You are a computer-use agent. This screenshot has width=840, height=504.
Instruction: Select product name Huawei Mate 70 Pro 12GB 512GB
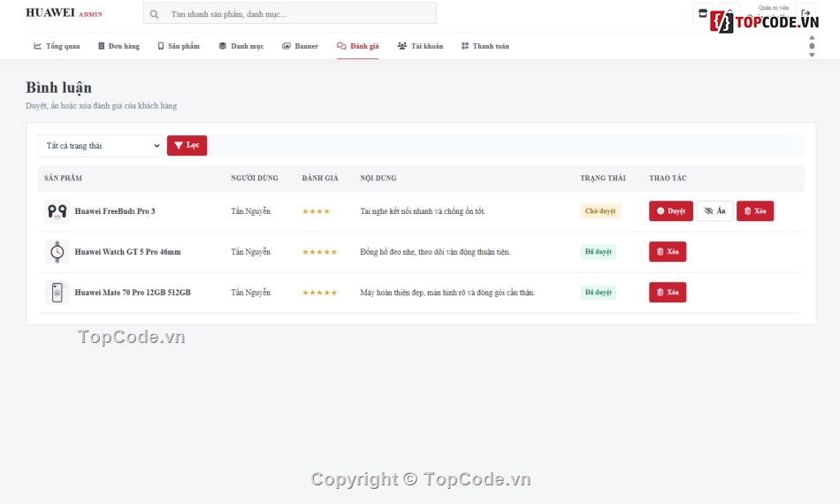tap(133, 293)
